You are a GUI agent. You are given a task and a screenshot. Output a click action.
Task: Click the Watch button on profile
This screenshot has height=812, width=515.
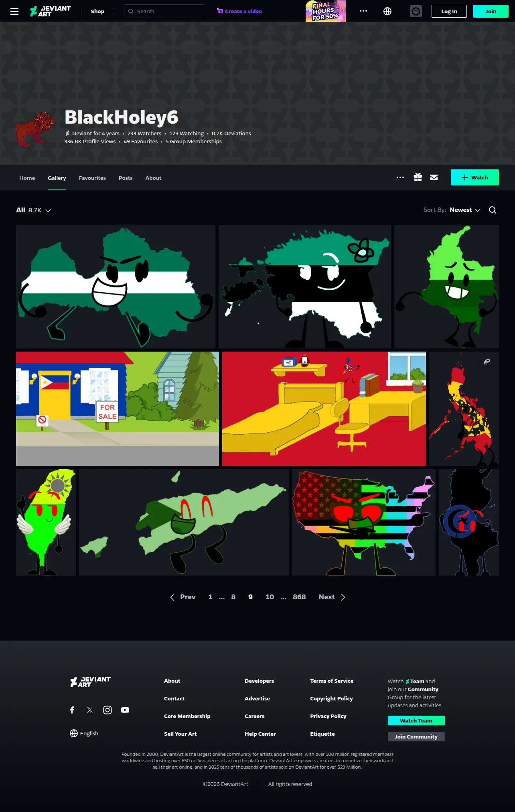tap(475, 177)
